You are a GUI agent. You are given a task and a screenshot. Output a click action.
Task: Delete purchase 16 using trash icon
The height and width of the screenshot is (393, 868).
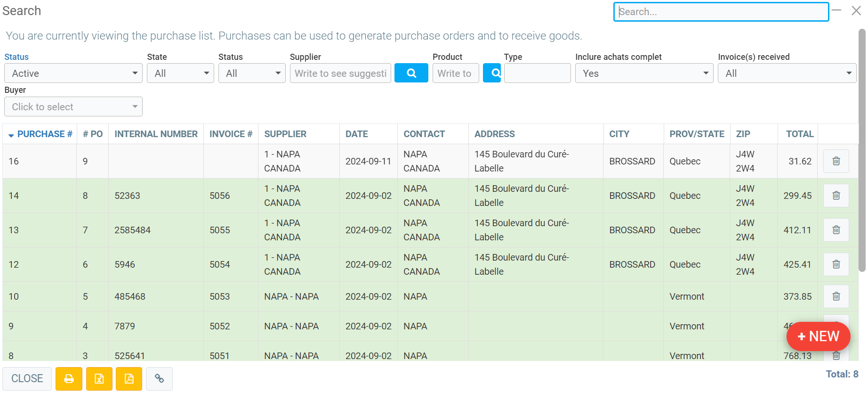tap(836, 161)
